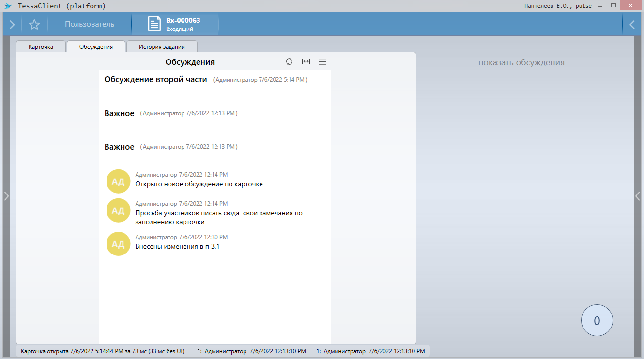Viewport: 644px width, 359px height.
Task: Click the refresh discussions icon
Action: tap(289, 61)
